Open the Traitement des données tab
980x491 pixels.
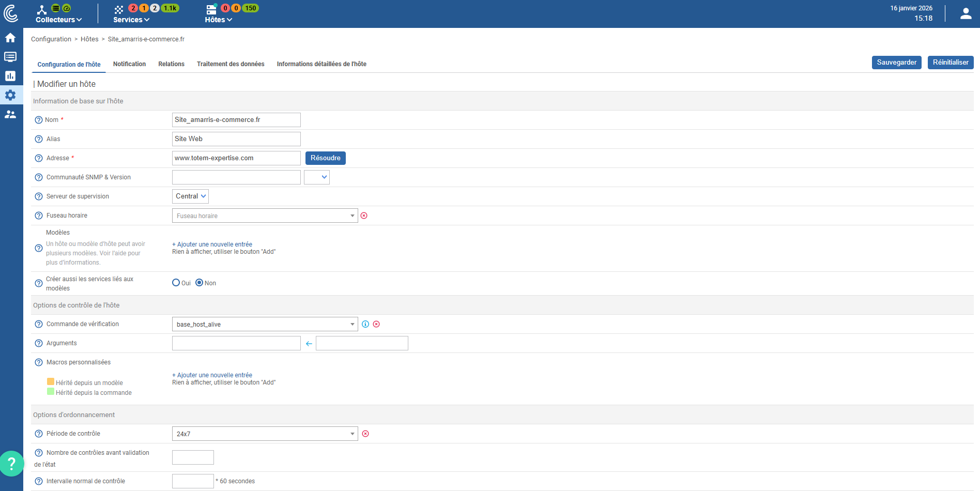[231, 64]
